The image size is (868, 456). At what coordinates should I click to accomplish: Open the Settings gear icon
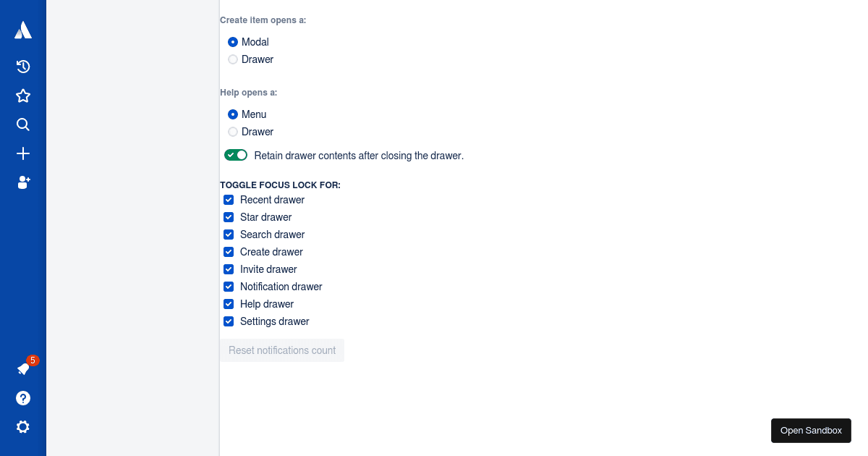[23, 427]
